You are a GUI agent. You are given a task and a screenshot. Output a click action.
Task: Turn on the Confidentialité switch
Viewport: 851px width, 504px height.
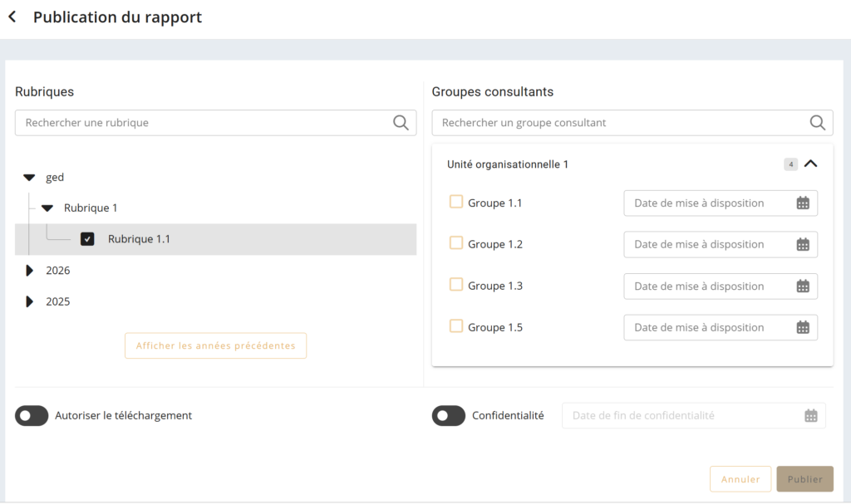[x=449, y=416]
